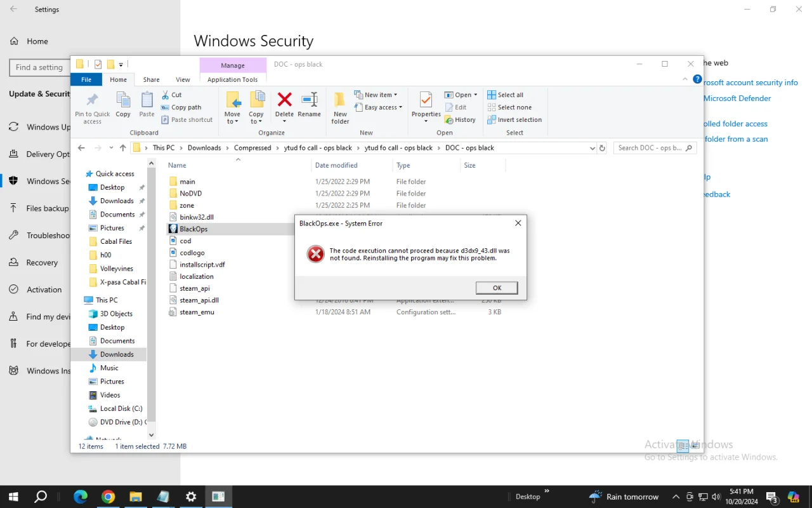Rename the selected file via the ribbon
Screen dimensions: 812x508
click(x=309, y=105)
